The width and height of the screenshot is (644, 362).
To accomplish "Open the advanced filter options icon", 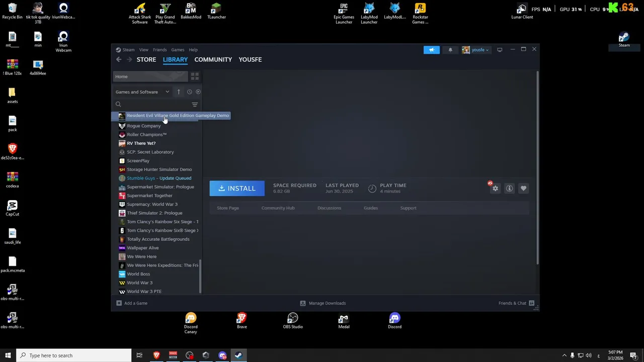I will click(x=195, y=104).
